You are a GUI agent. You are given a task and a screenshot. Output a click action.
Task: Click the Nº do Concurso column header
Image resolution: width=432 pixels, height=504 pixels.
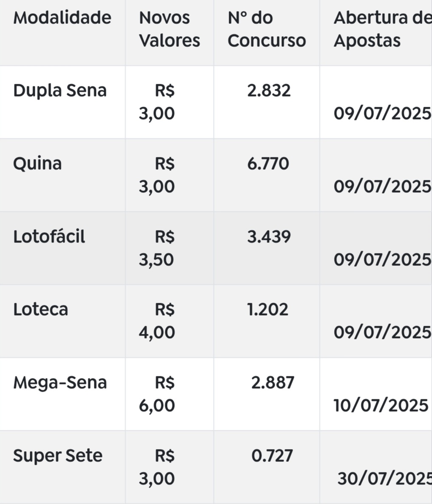coord(267,29)
